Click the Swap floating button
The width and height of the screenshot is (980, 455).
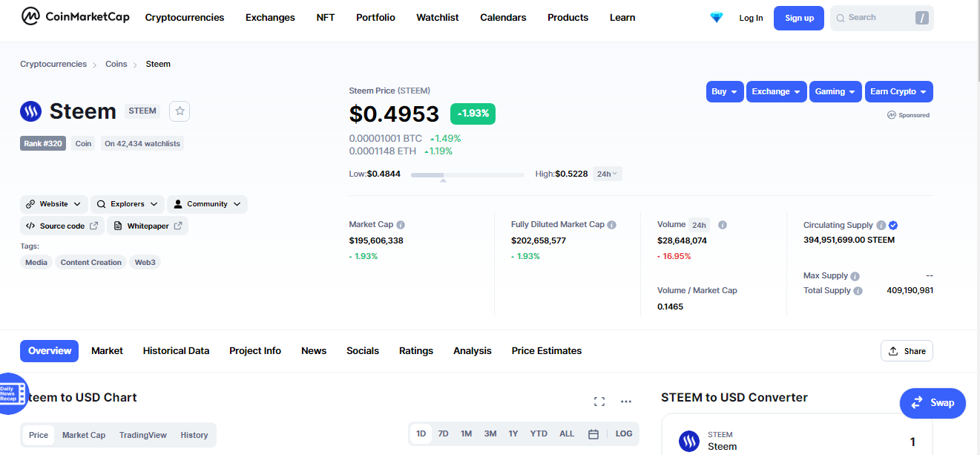[933, 403]
